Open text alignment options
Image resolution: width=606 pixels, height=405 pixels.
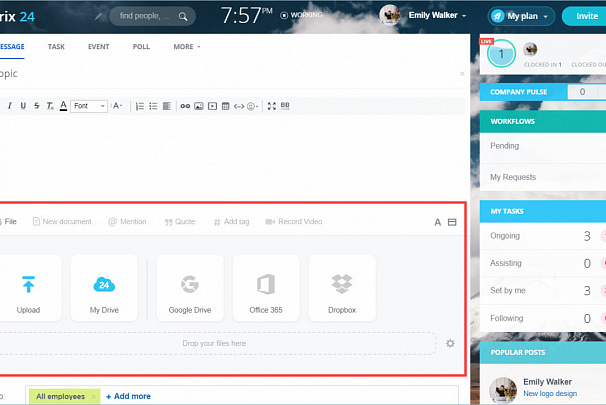[x=167, y=106]
